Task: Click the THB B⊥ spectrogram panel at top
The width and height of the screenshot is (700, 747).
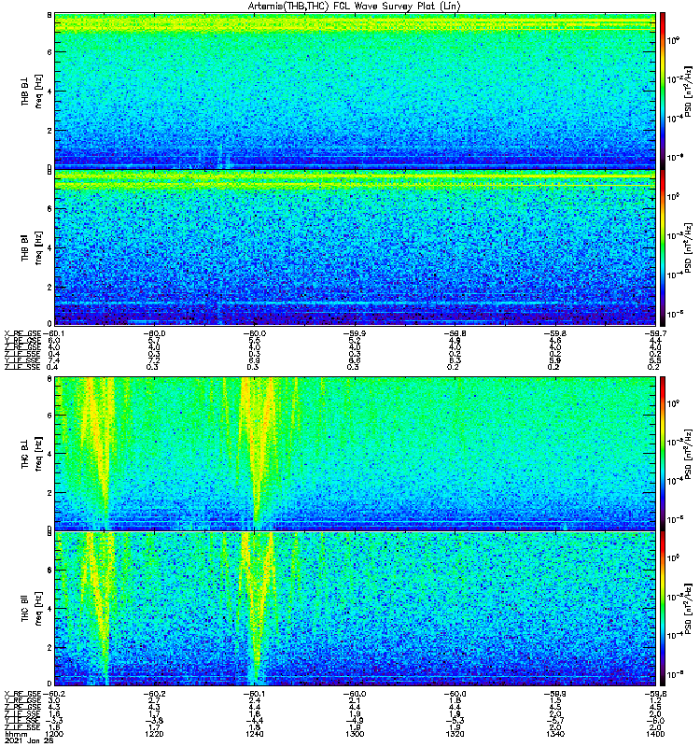Action: tap(355, 91)
